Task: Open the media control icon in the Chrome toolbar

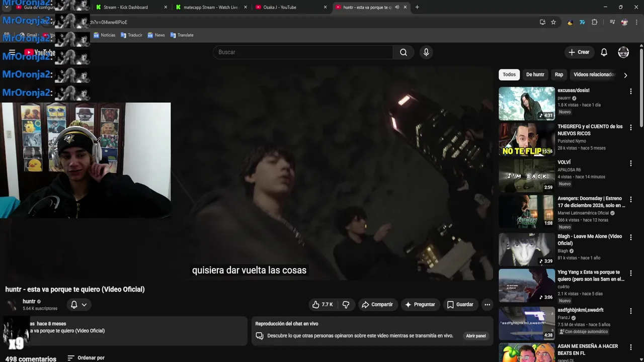Action: tap(612, 22)
